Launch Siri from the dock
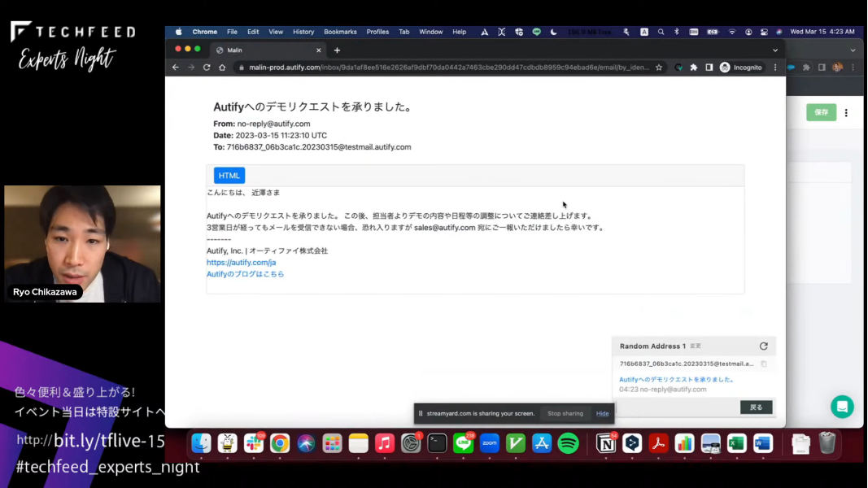 click(x=306, y=443)
